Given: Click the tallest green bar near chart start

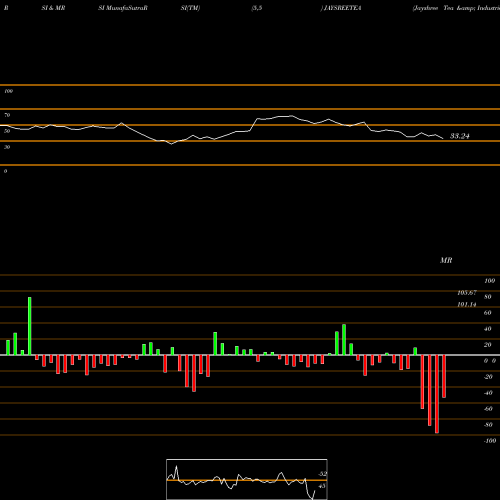Looking at the screenshot, I should pyautogui.click(x=30, y=326).
